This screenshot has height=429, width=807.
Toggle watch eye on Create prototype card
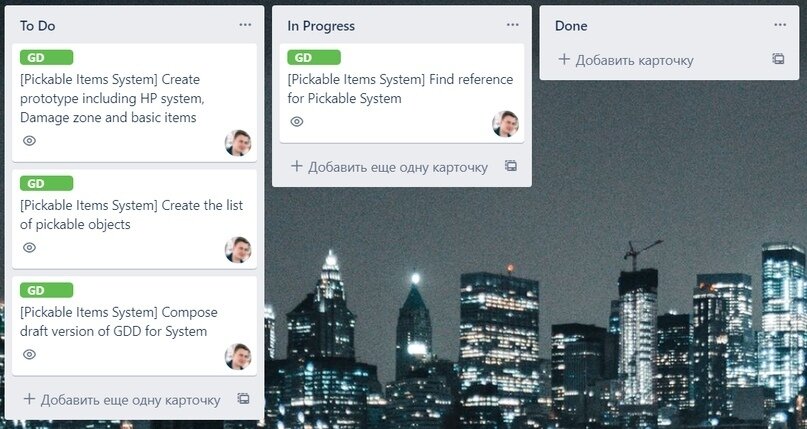[x=29, y=140]
